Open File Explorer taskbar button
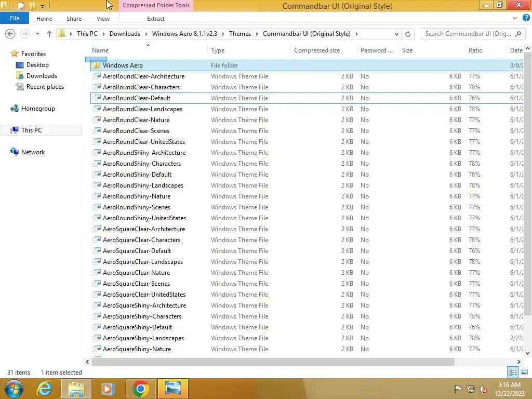Viewport: 532px width, 399px height. 76,389
